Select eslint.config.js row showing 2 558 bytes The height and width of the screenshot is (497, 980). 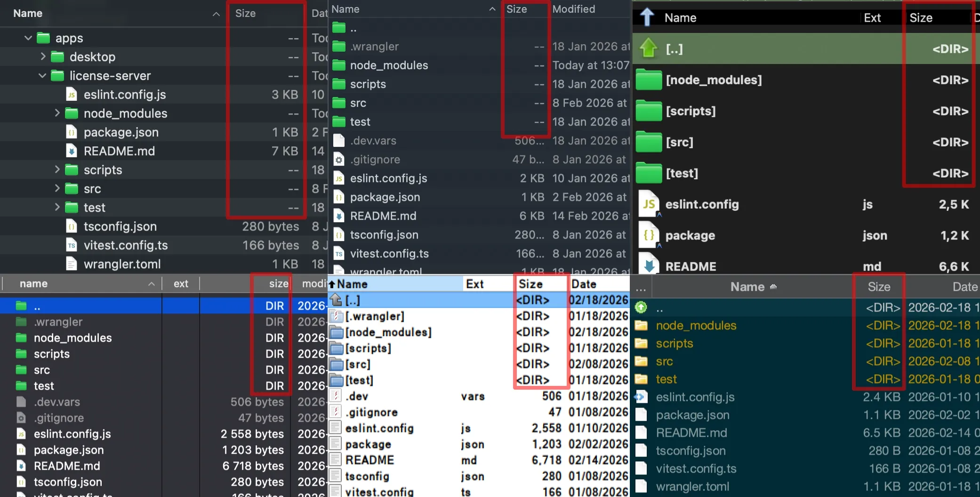(164, 434)
